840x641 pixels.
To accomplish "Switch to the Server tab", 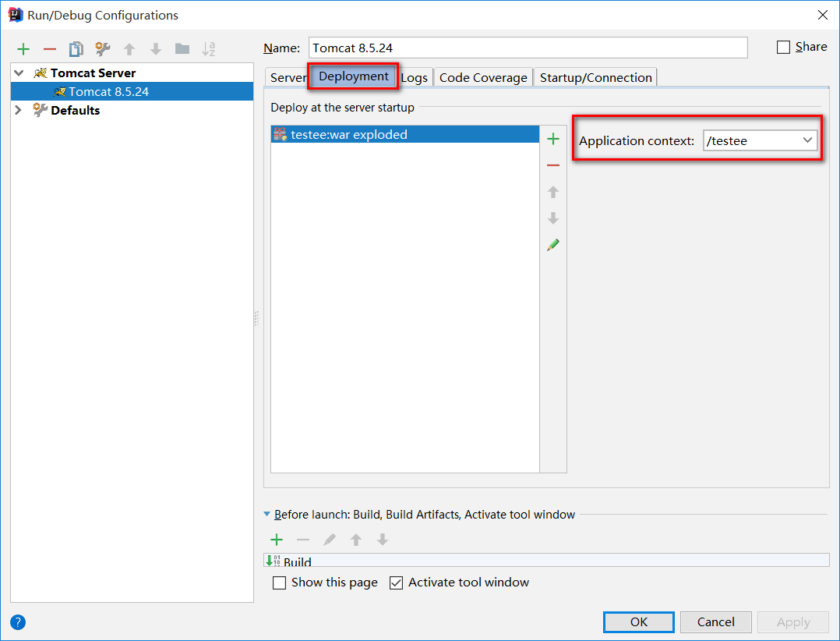I will (287, 78).
